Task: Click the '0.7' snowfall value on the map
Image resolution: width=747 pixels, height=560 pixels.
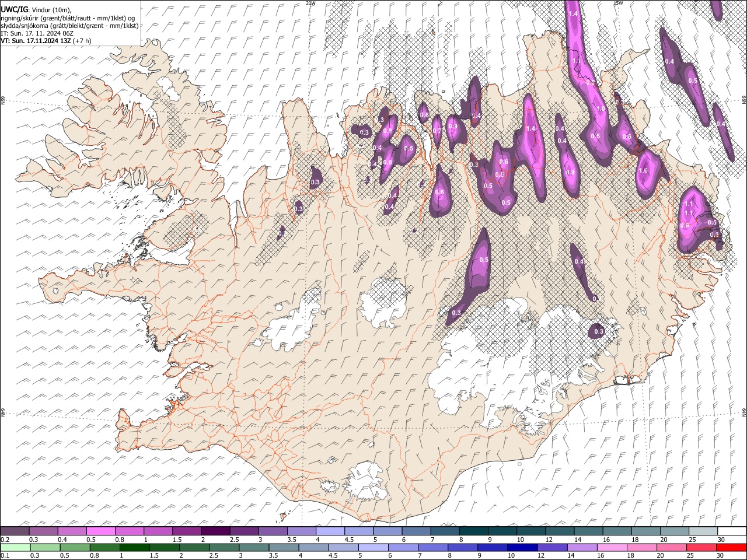Action: click(437, 131)
